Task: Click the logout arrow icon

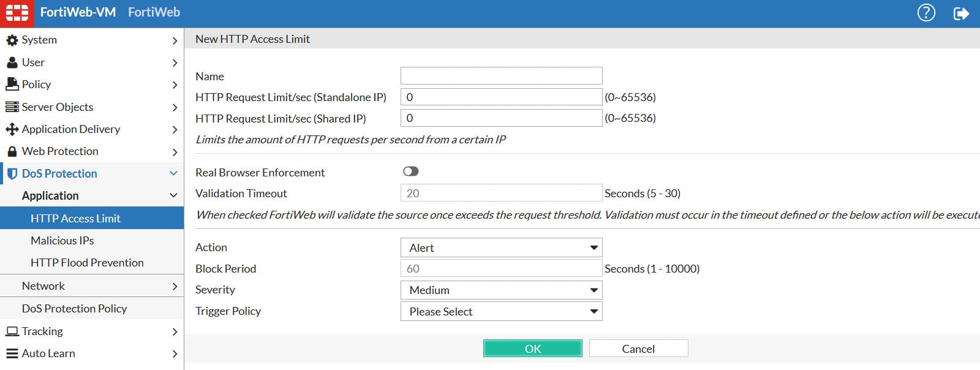Action: click(961, 13)
